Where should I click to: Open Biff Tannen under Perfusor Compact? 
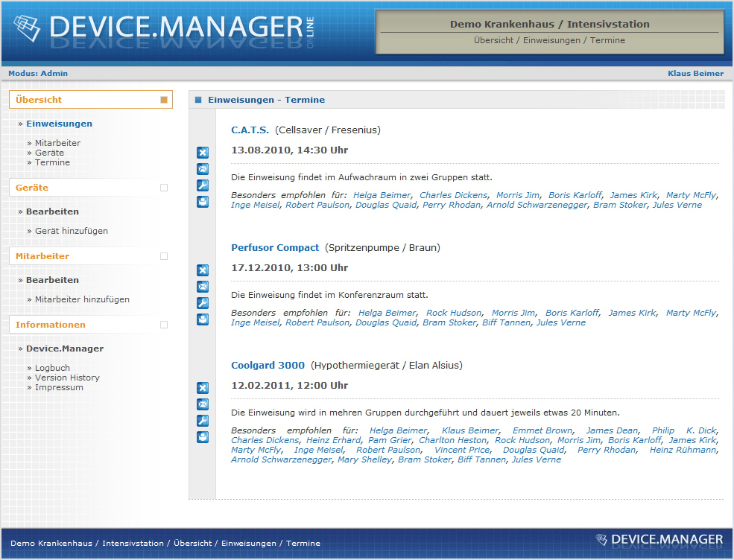(506, 322)
